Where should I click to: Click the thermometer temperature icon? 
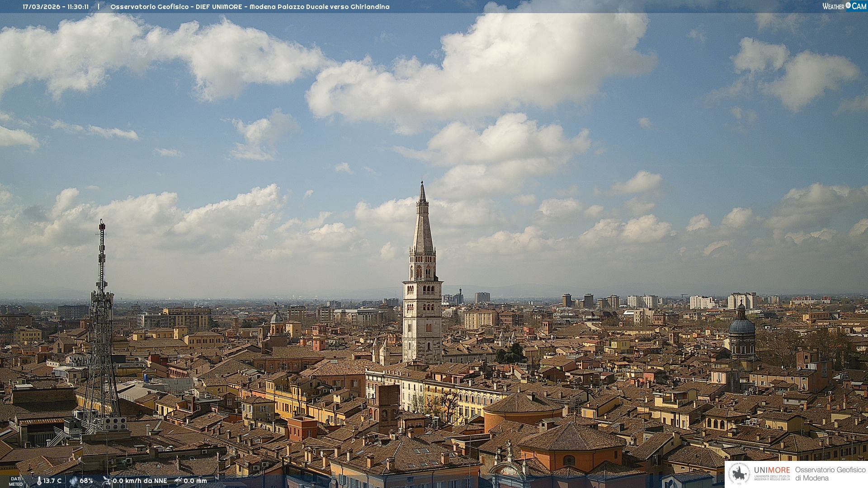pyautogui.click(x=39, y=481)
